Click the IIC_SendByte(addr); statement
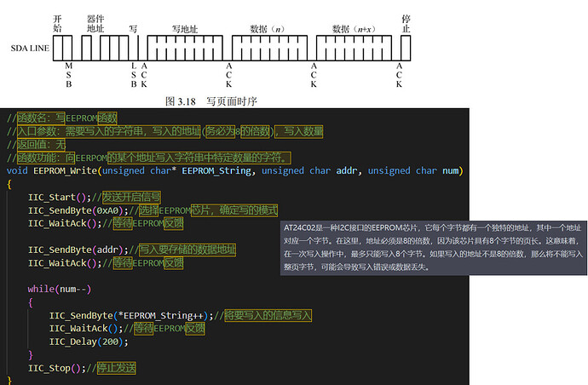Image resolution: width=588 pixels, height=385 pixels. click(x=78, y=250)
